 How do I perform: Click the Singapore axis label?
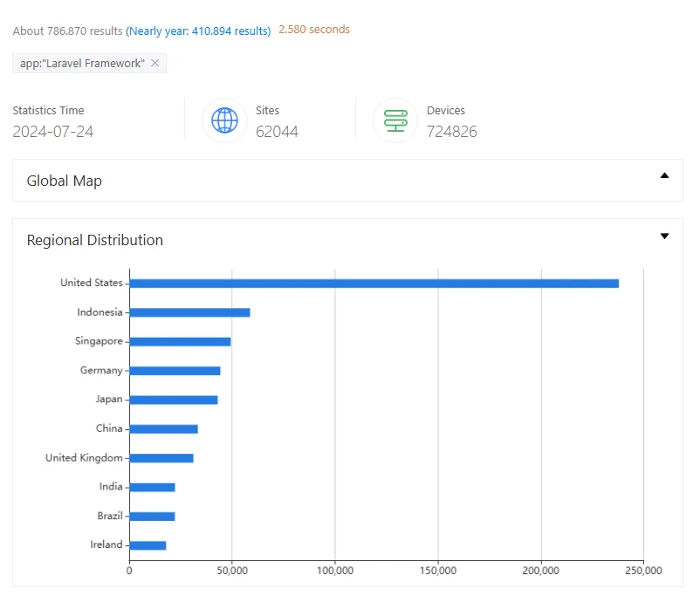99,341
